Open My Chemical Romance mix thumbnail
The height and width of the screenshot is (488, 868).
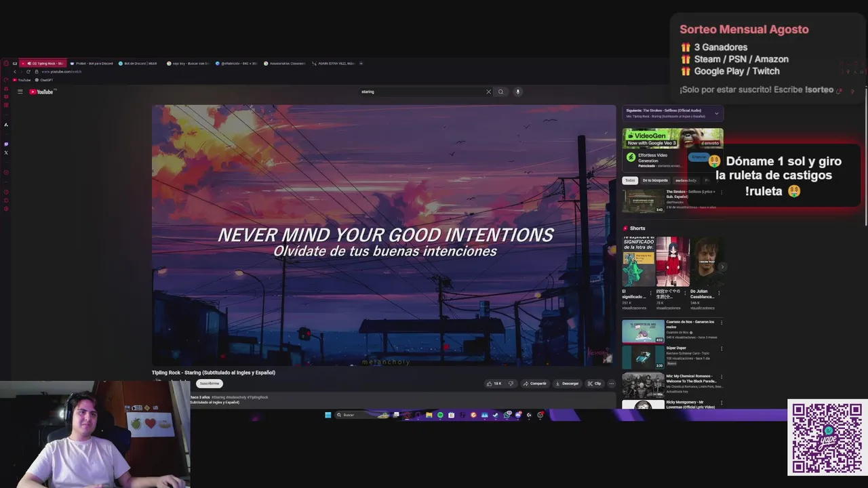[644, 384]
